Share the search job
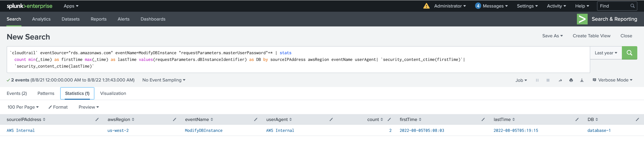 [x=560, y=80]
